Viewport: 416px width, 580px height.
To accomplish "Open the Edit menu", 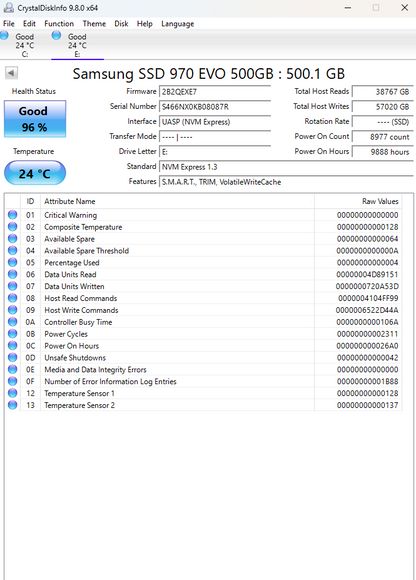I will [29, 24].
